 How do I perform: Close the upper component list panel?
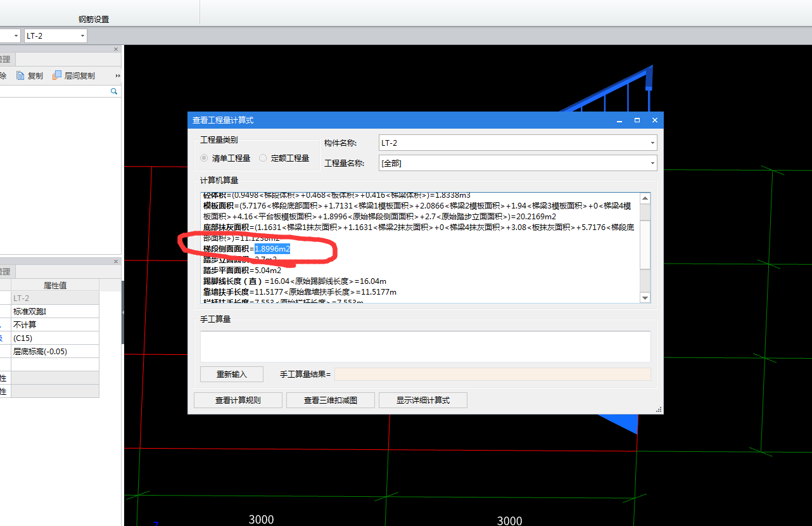pos(116,49)
